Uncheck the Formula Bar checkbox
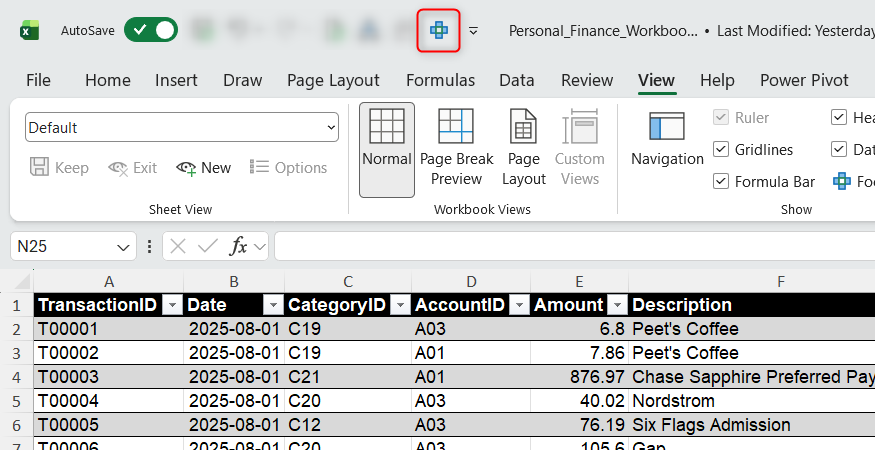 point(721,181)
